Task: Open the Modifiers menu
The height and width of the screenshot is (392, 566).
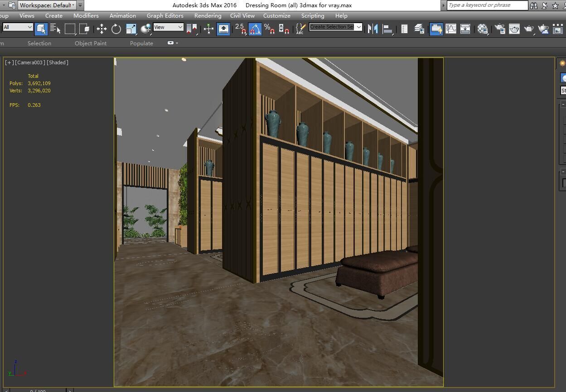Action: point(86,15)
